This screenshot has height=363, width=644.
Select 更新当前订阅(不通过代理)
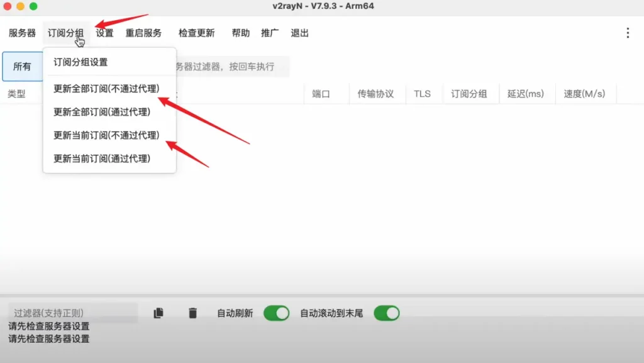(106, 135)
